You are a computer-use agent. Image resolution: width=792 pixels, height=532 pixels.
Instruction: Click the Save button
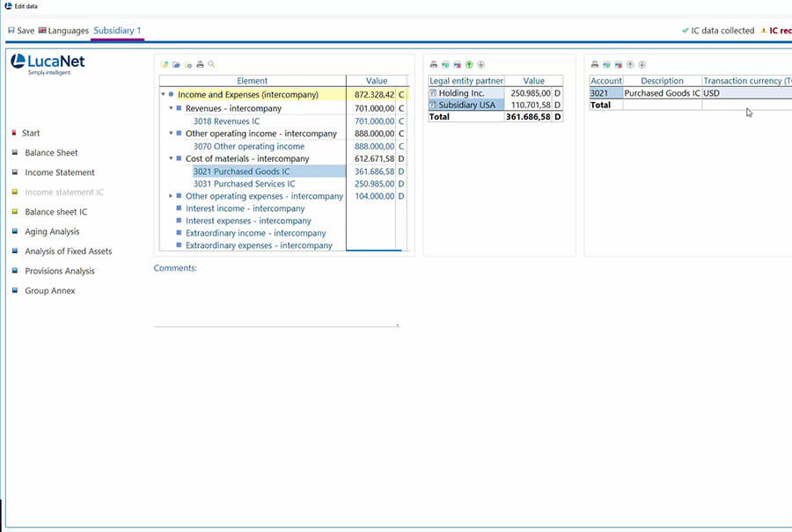pyautogui.click(x=21, y=31)
